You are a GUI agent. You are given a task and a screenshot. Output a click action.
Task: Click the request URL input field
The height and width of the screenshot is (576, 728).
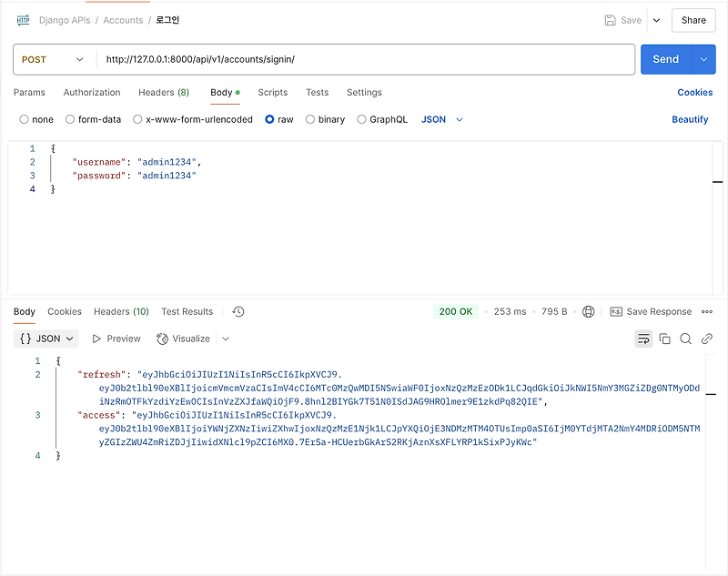[x=366, y=59]
